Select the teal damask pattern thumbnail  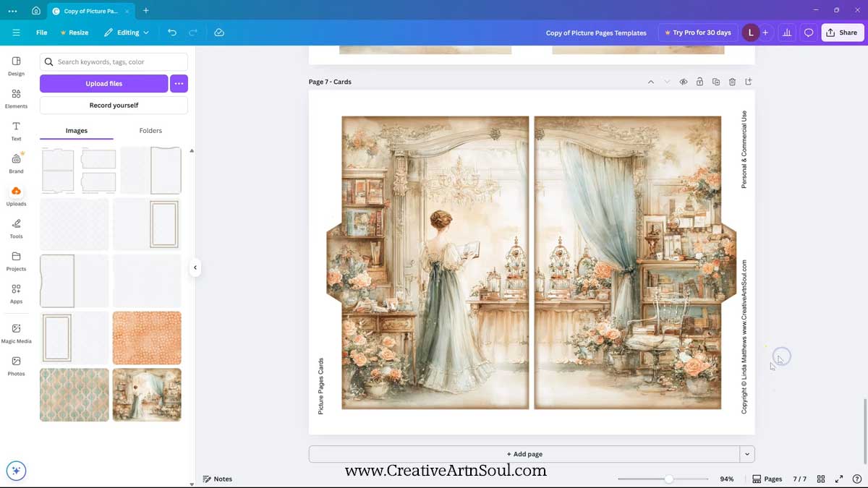75,395
